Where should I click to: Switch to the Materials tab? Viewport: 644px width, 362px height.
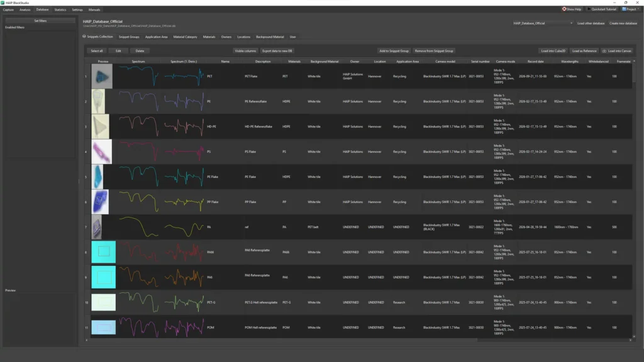209,37
